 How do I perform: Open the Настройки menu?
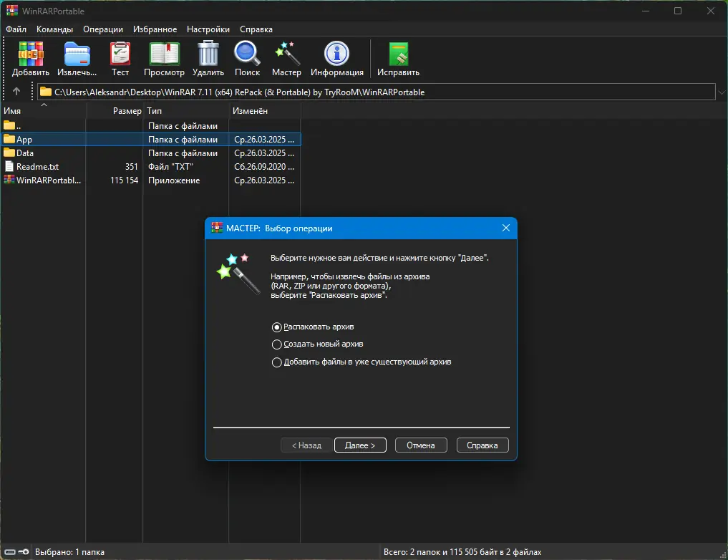[x=208, y=29]
